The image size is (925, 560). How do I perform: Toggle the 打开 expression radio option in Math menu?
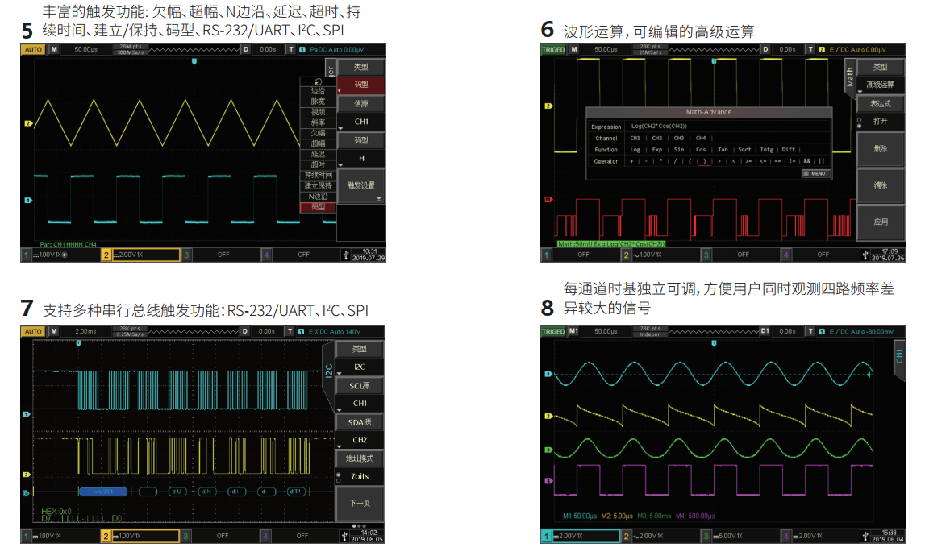pos(859,121)
